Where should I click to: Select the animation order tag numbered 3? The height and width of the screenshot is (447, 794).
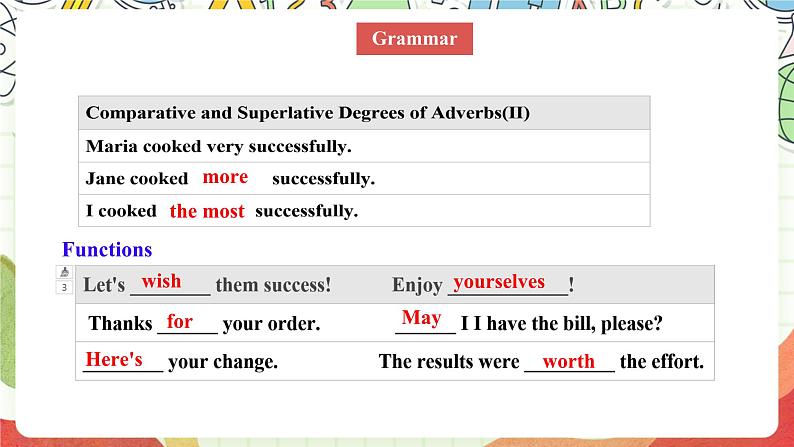coord(65,288)
